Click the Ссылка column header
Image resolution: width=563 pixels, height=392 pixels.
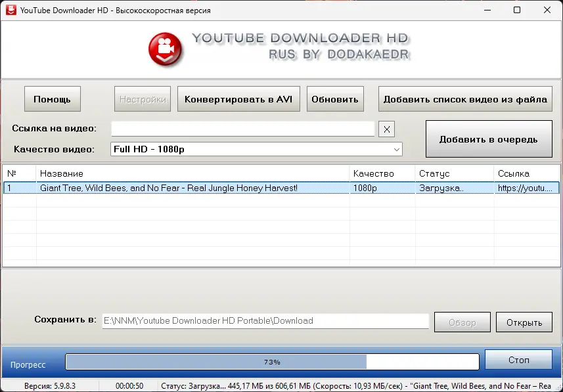527,174
